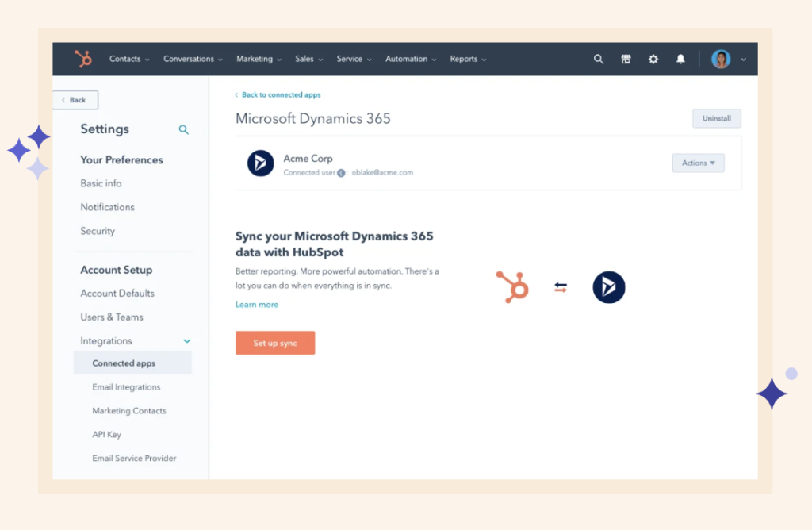
Task: Open Notifications settings
Action: (107, 207)
